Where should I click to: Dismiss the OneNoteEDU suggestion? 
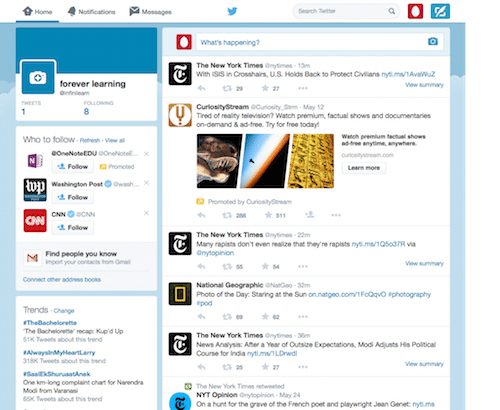pyautogui.click(x=146, y=154)
